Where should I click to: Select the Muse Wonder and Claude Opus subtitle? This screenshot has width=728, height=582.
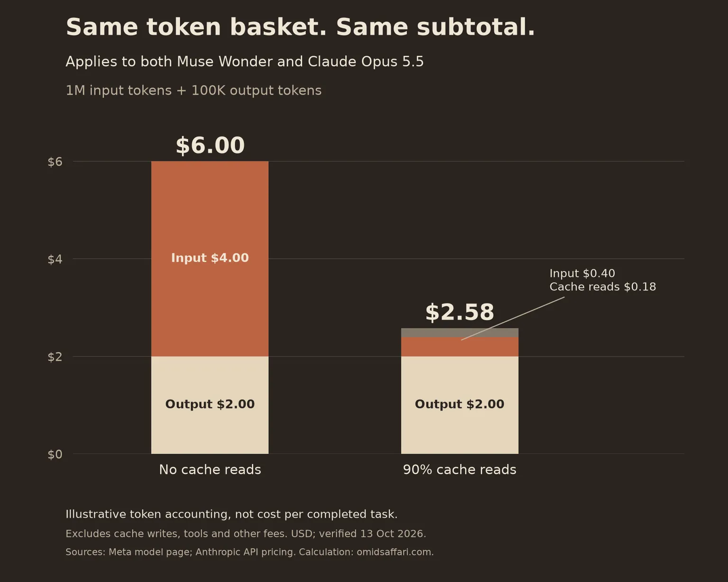245,62
